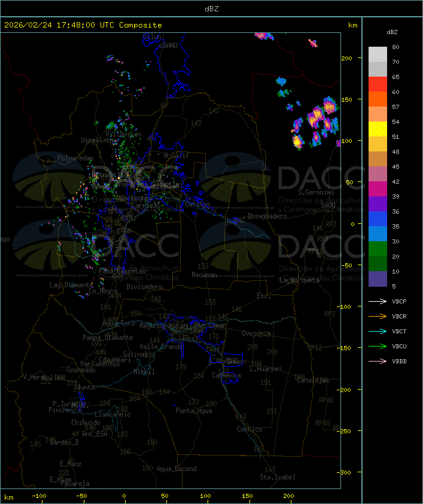The image size is (423, 504).
Task: Select the dotted yellow 51-54 dBZ swatch
Action: coord(378,129)
